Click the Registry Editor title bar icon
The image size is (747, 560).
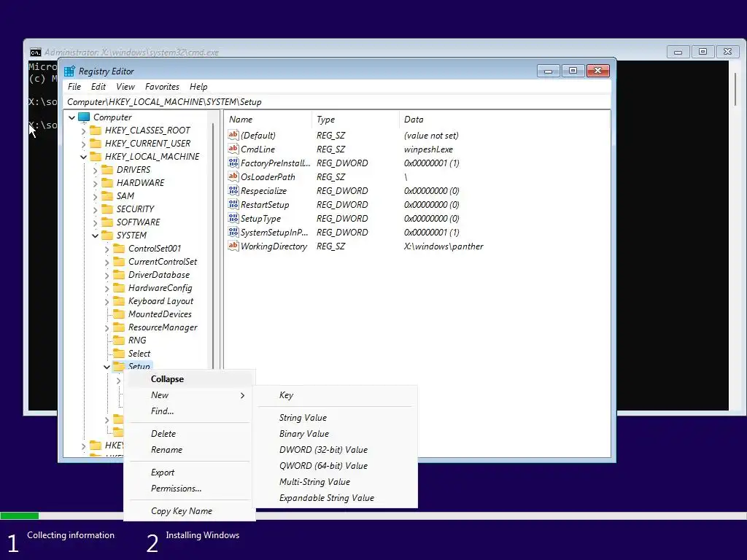click(x=69, y=71)
